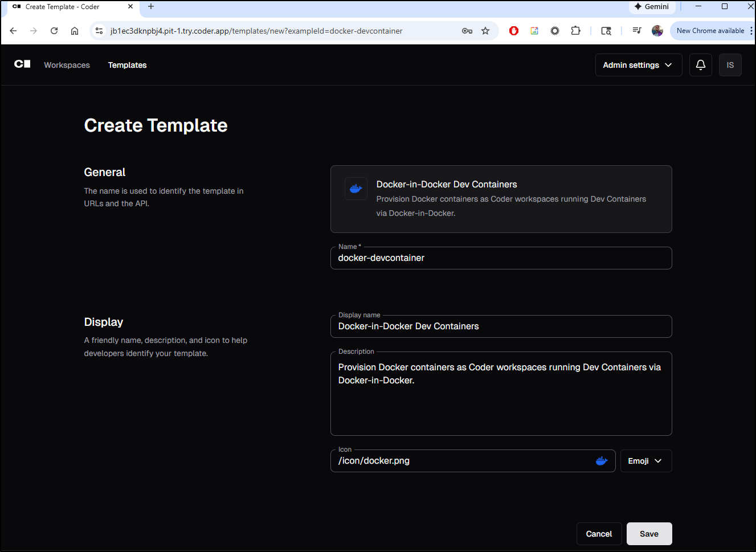Focus the Display name field
This screenshot has width=756, height=552.
[500, 326]
